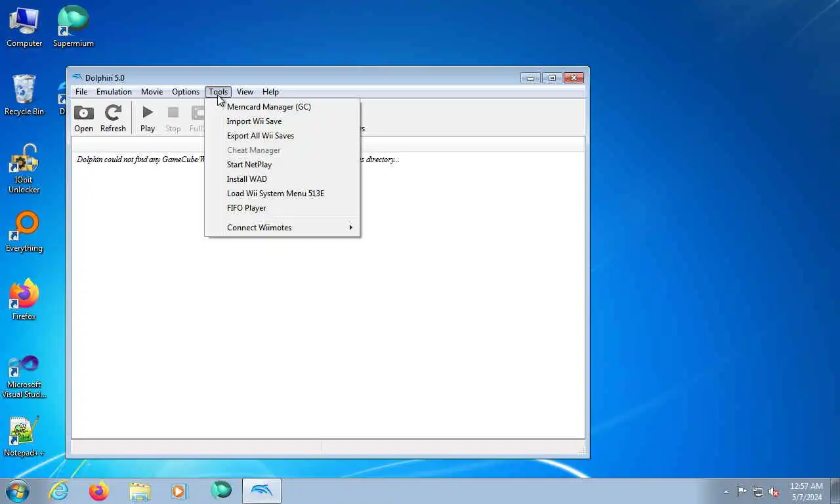Maximize the Dolphin 5.0 window
Screen dimensions: 840x504
[x=552, y=77]
